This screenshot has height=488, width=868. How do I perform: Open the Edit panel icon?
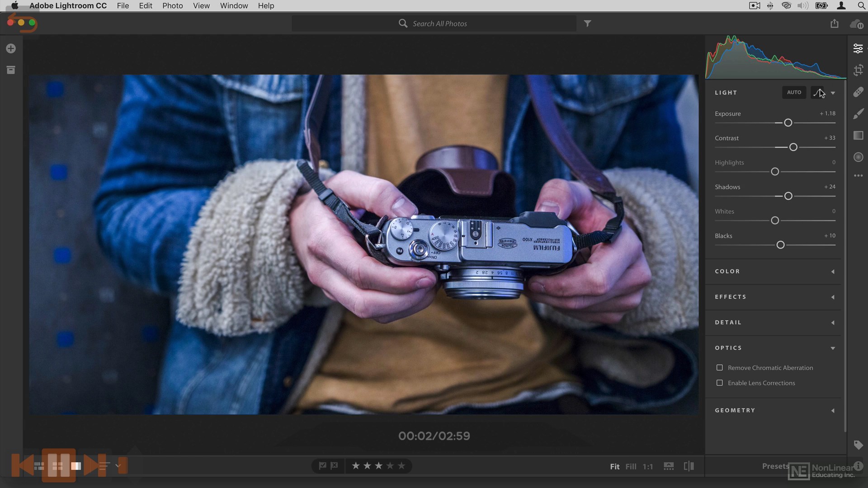click(858, 48)
